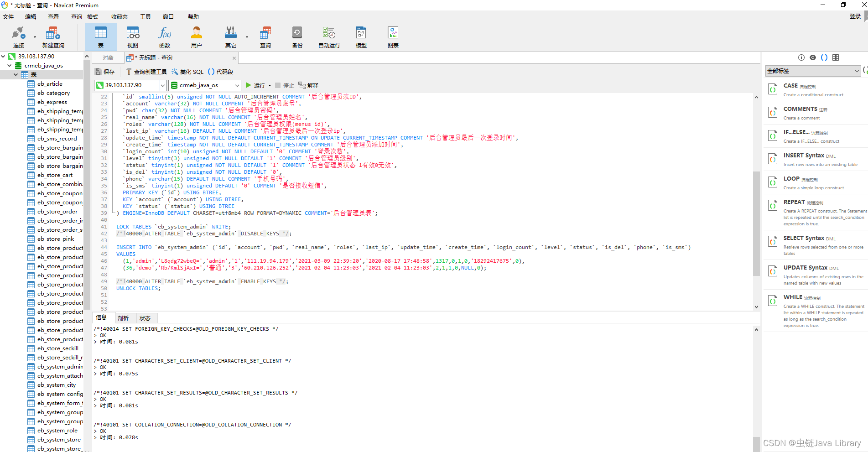Open the Connection (连接) toolbar icon
The width and height of the screenshot is (868, 452).
[18, 37]
